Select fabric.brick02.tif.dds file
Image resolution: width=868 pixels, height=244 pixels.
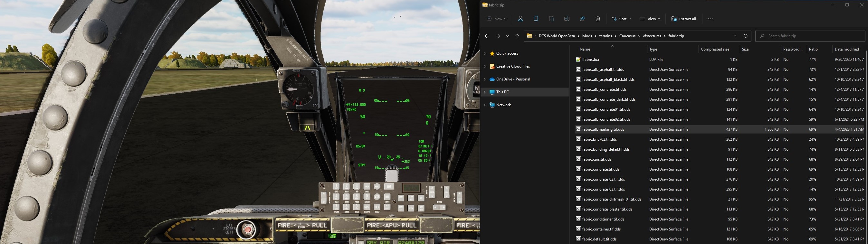pos(599,139)
